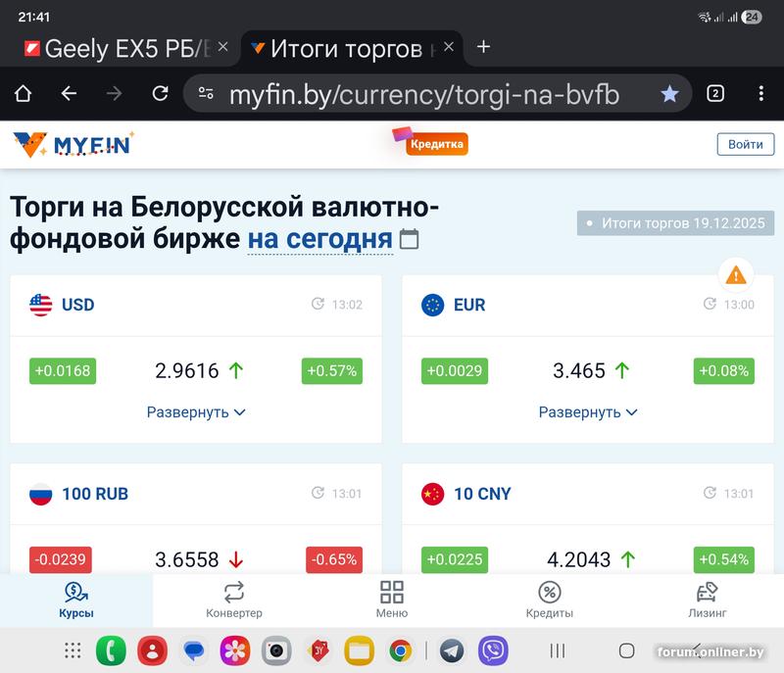The height and width of the screenshot is (673, 784).
Task: Open the calendar icon beside heading
Action: point(409,239)
